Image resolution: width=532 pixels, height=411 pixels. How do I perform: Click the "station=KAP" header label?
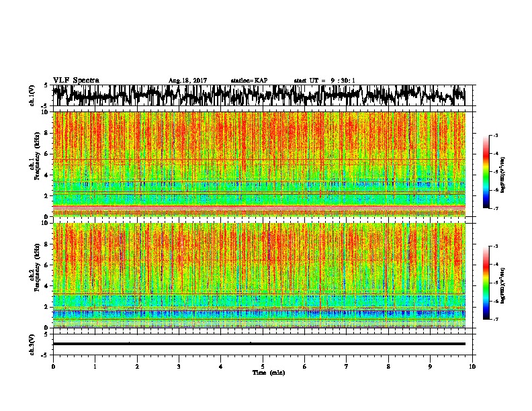pyautogui.click(x=249, y=81)
